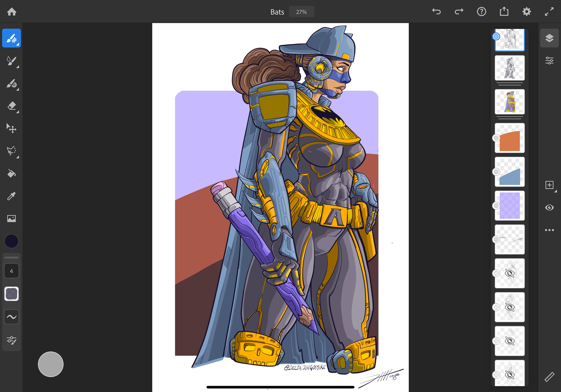
Task: Open the brush smoothing control
Action: [x=12, y=317]
